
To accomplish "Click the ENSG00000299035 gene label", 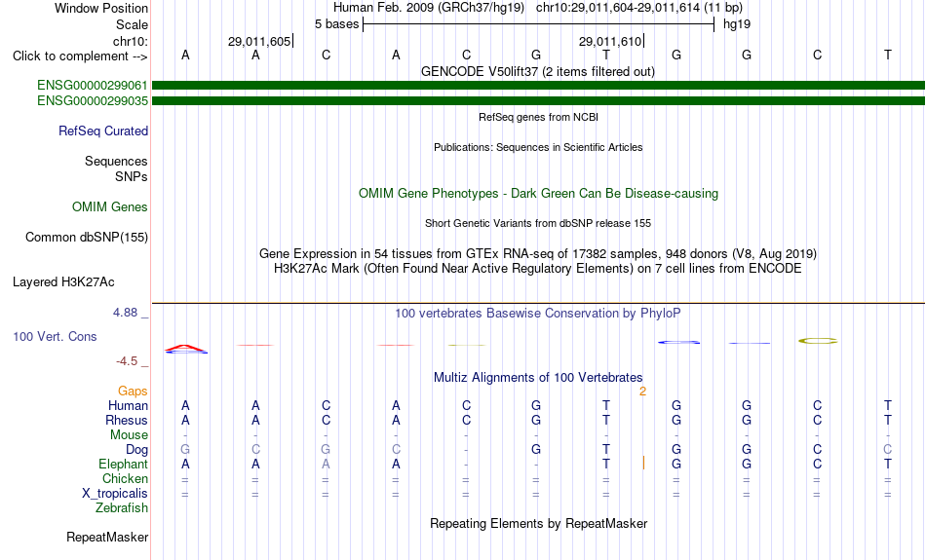I will tap(93, 101).
